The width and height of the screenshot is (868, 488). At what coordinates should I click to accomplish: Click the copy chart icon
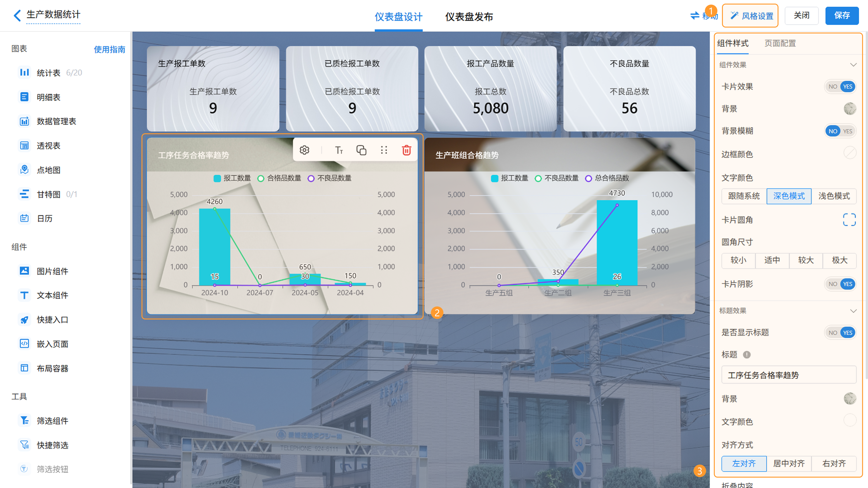click(x=361, y=150)
